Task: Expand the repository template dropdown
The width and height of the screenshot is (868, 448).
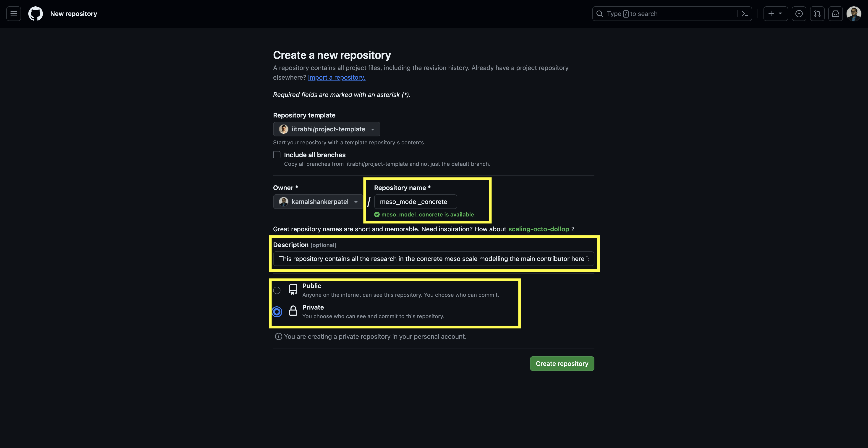Action: [x=327, y=129]
